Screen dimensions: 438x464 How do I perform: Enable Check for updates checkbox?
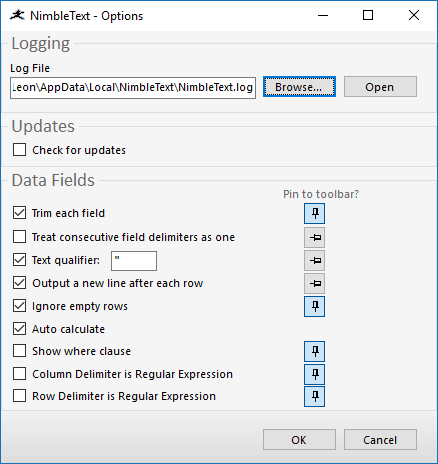point(19,150)
